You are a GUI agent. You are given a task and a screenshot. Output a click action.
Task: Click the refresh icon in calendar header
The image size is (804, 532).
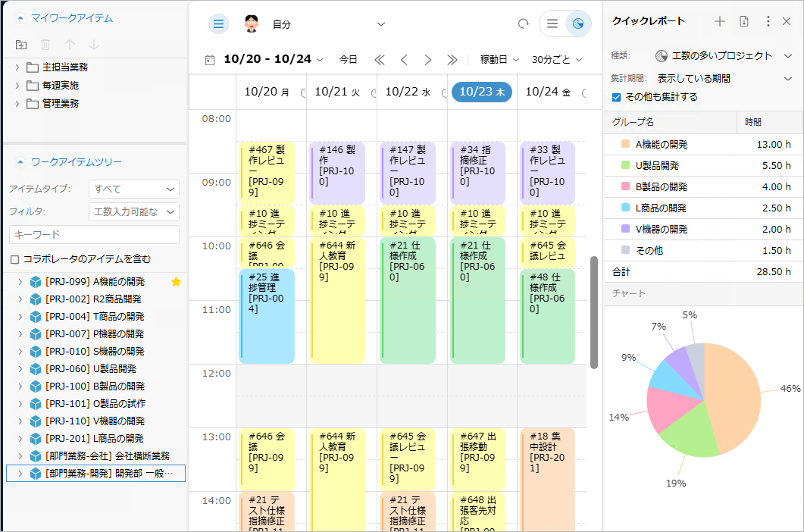tap(523, 24)
